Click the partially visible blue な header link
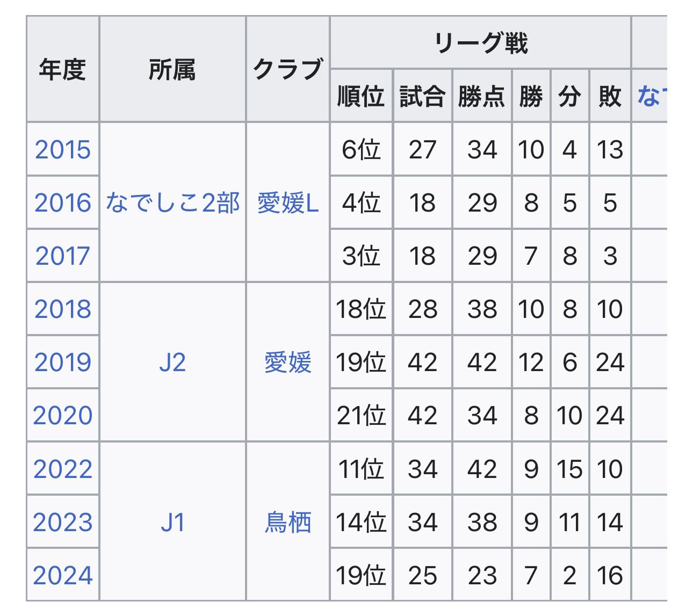The width and height of the screenshot is (693, 616). (652, 96)
